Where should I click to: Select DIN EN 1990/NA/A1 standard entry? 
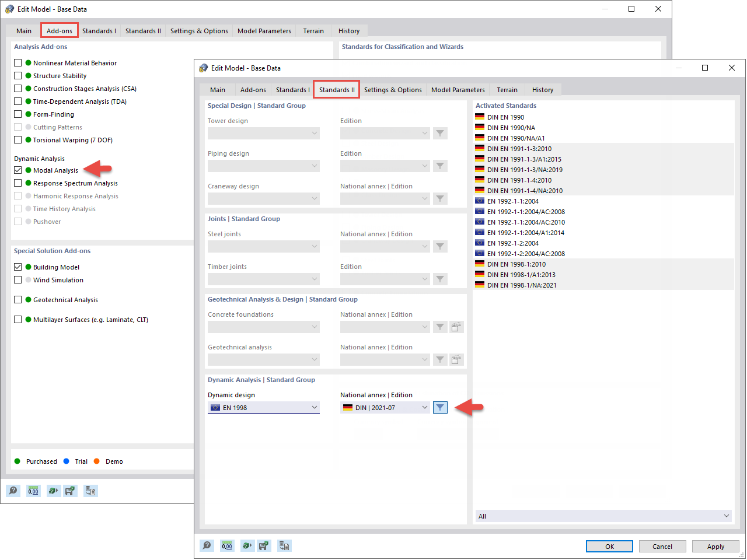(603, 138)
